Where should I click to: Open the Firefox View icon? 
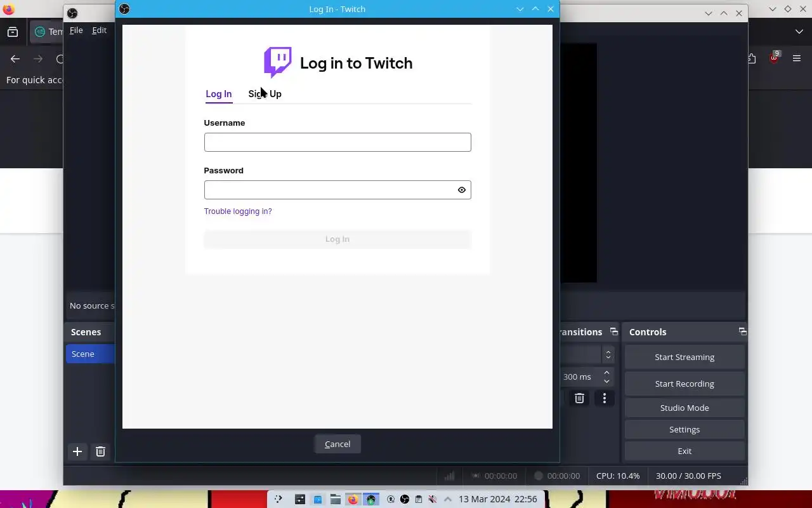(x=13, y=32)
